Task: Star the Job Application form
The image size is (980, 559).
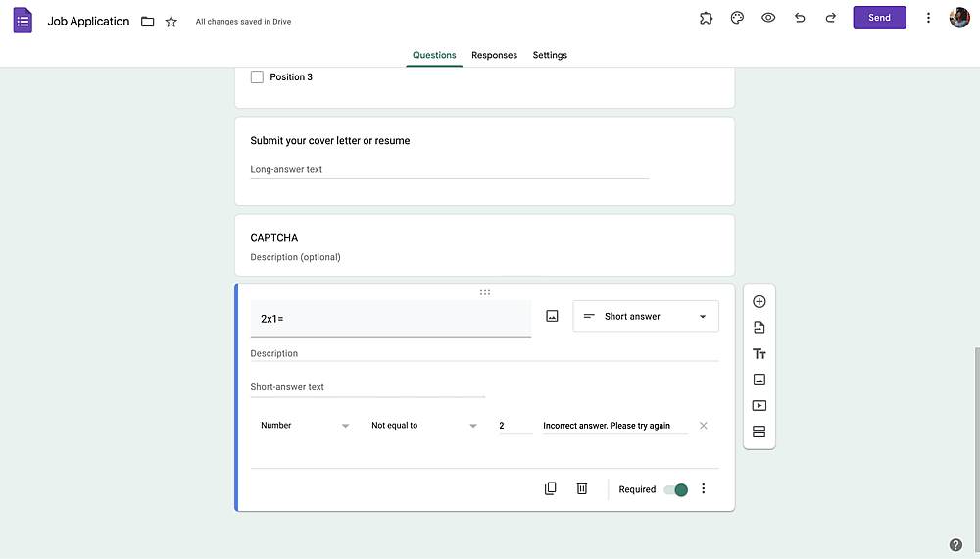Action: point(171,22)
